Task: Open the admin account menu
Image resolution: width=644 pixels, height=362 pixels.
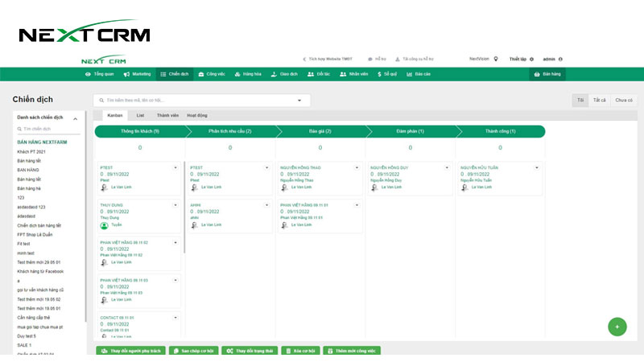Action: point(552,59)
